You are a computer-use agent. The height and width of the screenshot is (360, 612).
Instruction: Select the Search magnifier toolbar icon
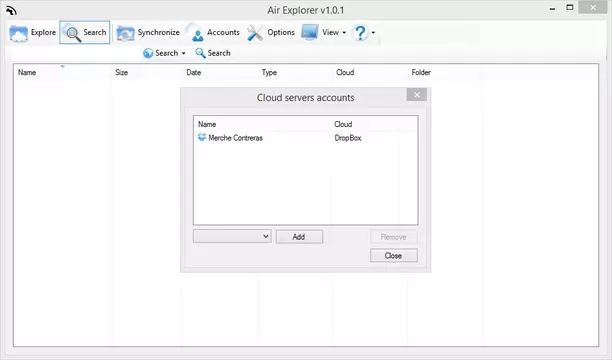[x=72, y=33]
